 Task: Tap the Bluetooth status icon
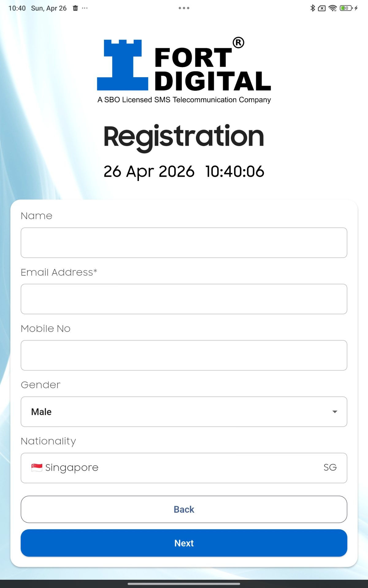point(312,8)
